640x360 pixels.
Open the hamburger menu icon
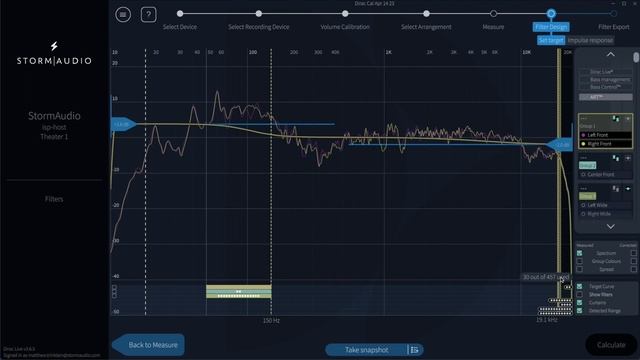click(123, 15)
